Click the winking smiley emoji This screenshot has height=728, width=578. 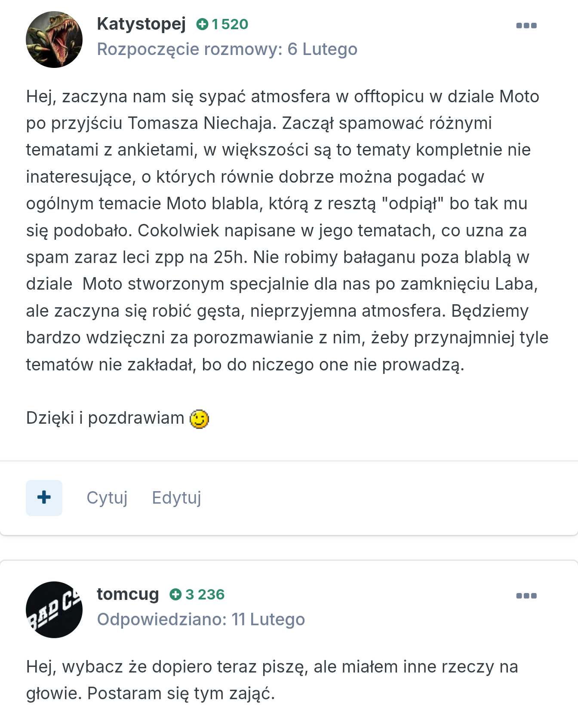200,419
